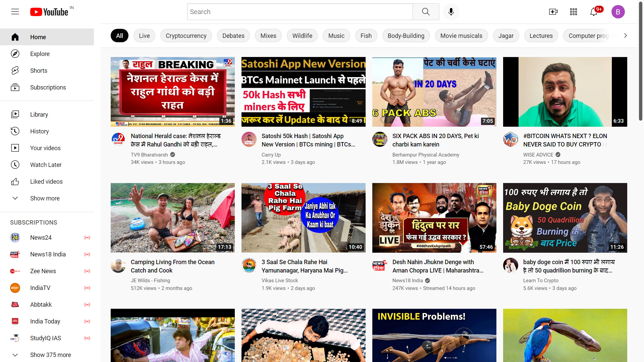Open SIX PACK ABS IN 20 DAYS title
The width and height of the screenshot is (644, 362).
click(436, 140)
